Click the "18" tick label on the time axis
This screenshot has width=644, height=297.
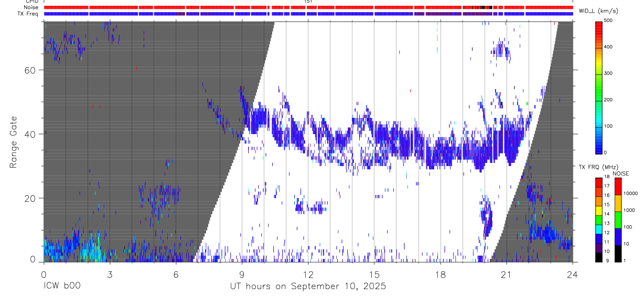[x=440, y=273]
